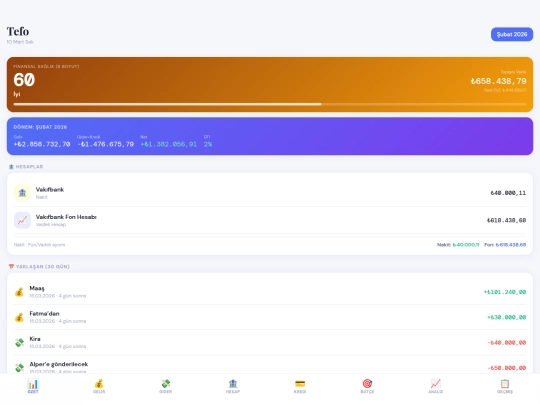
Task: Click the Vakıfbank balance ₺40.000,11
Action: (x=508, y=193)
